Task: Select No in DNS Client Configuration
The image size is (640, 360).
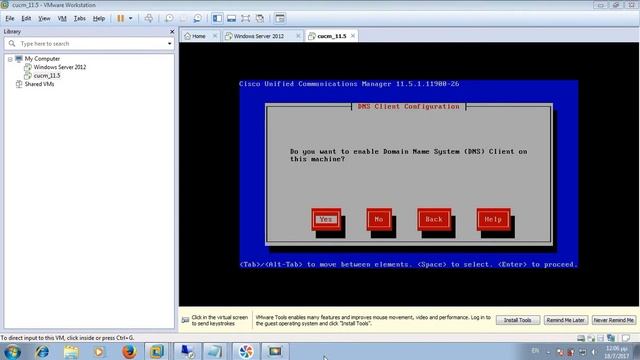Action: 379,220
